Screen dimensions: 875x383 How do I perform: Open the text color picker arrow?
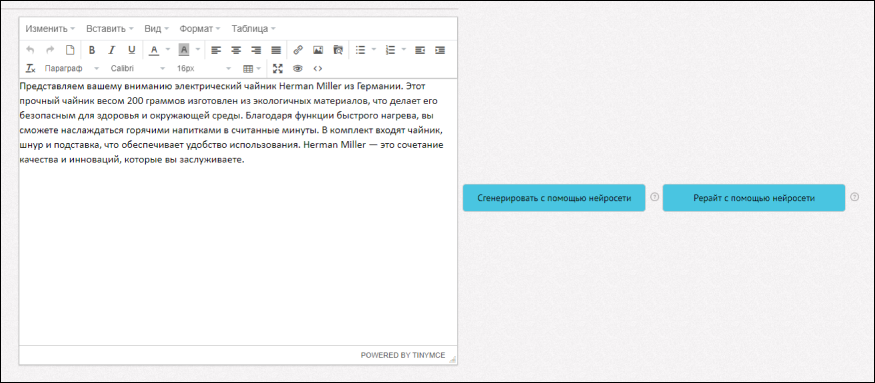[x=167, y=50]
